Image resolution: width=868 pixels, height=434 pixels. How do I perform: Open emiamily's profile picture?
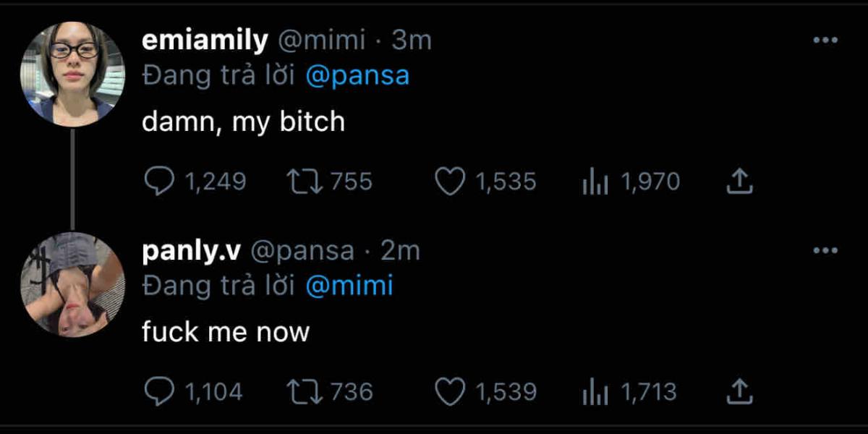[x=73, y=74]
